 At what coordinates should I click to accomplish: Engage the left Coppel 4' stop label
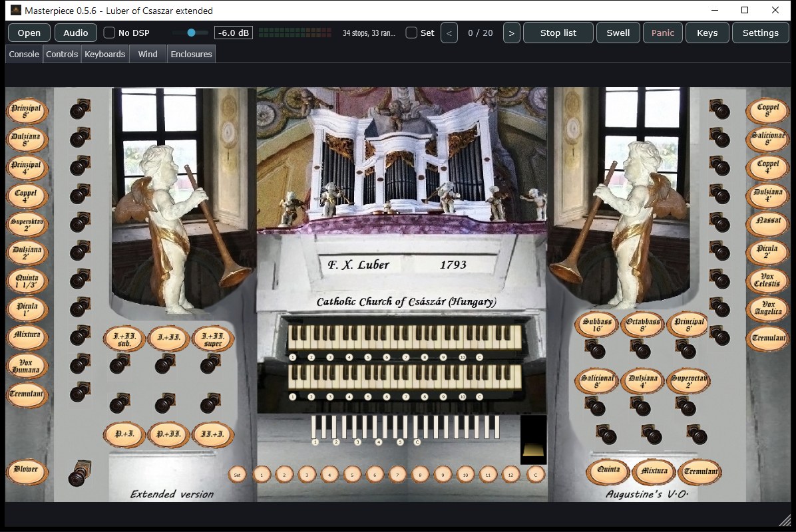pos(27,196)
